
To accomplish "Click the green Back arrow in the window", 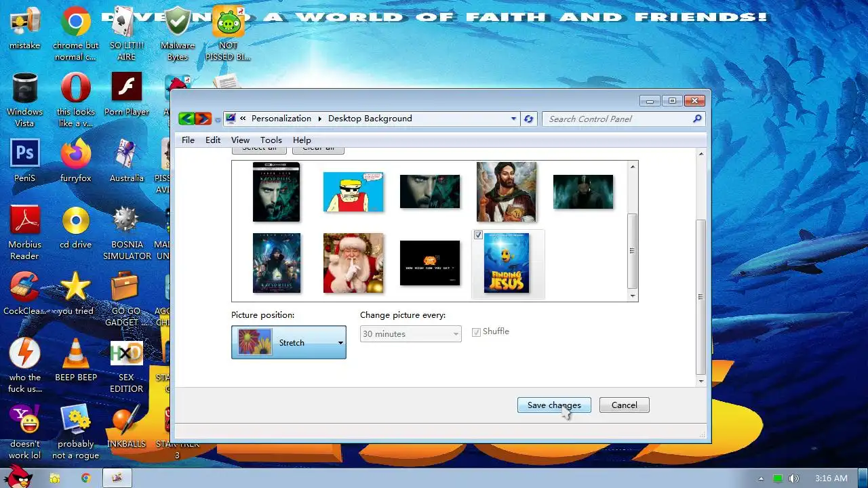I will (x=187, y=119).
